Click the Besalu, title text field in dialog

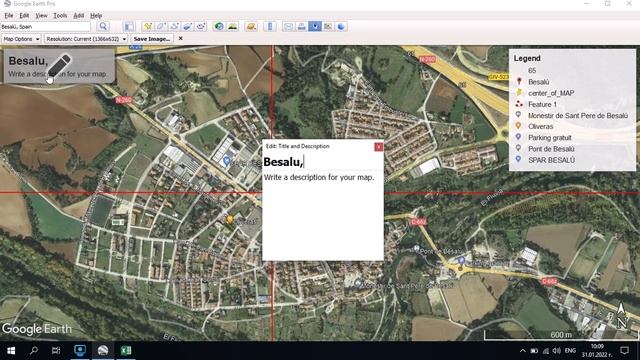[322, 162]
